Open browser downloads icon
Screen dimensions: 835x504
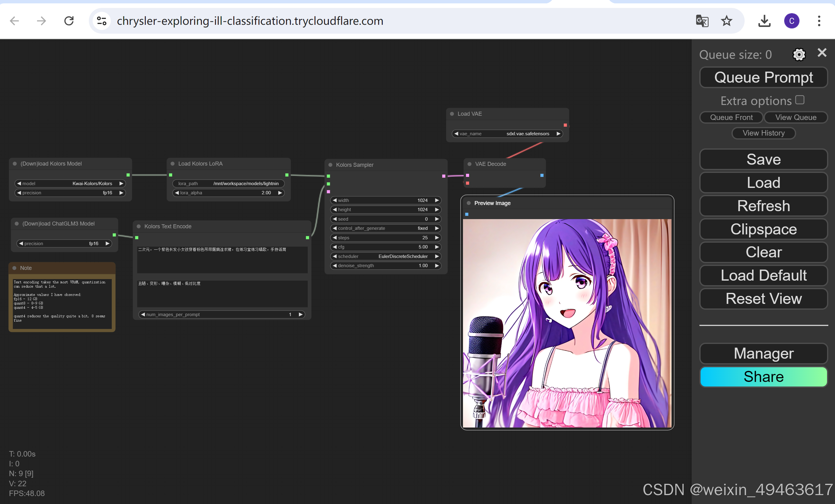coord(764,21)
